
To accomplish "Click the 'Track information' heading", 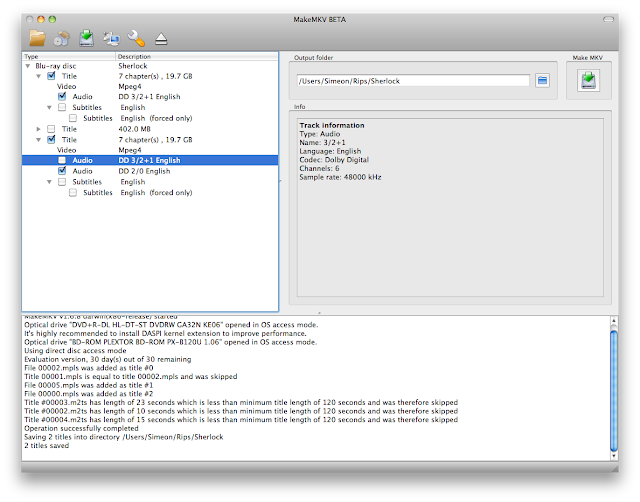I will [x=332, y=125].
